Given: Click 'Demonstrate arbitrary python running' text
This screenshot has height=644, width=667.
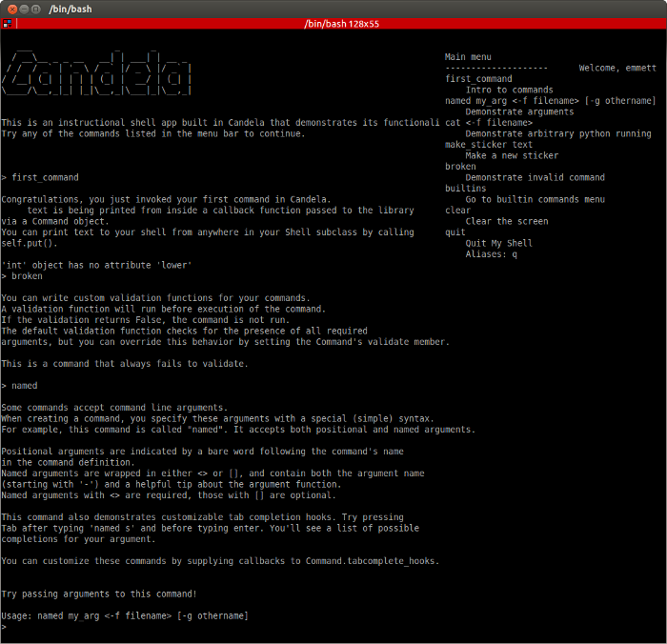Looking at the screenshot, I should [x=558, y=133].
